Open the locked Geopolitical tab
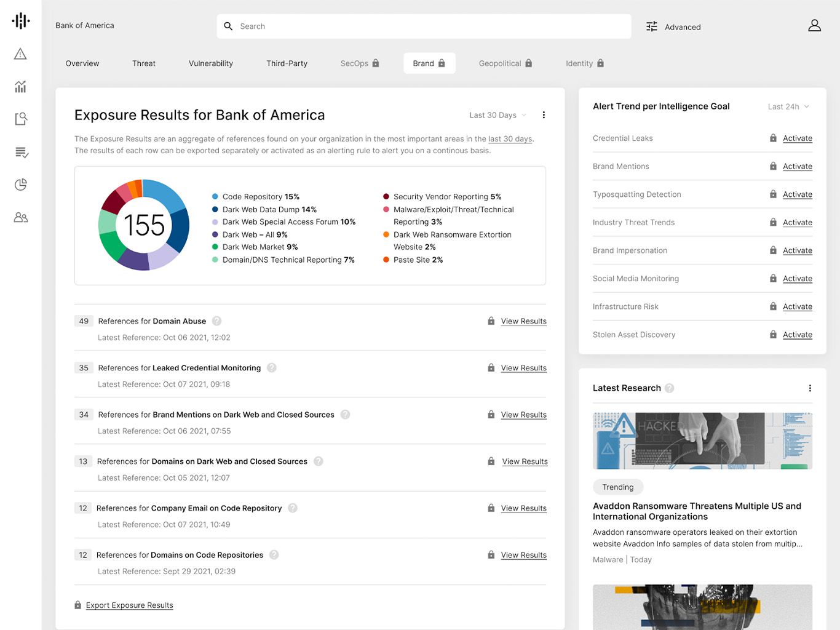Viewport: 840px width, 630px height. (505, 63)
